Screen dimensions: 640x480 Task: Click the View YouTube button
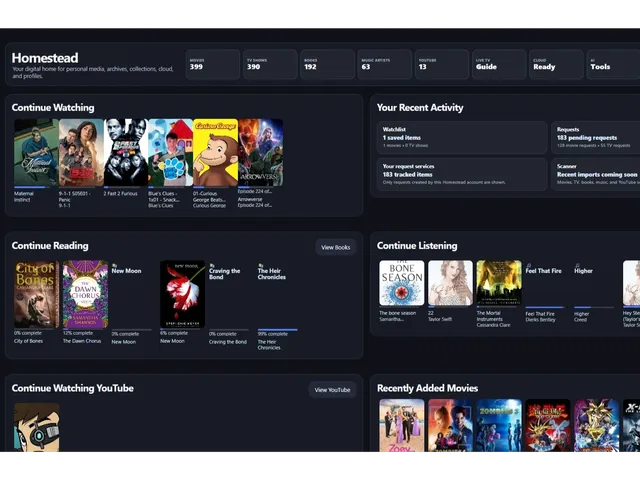332,390
